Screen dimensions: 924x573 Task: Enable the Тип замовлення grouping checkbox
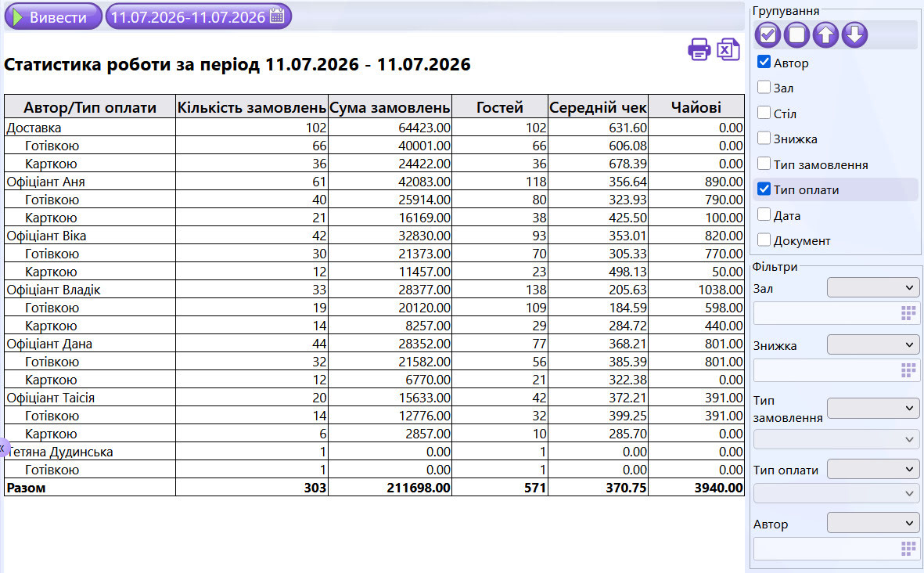coord(764,164)
